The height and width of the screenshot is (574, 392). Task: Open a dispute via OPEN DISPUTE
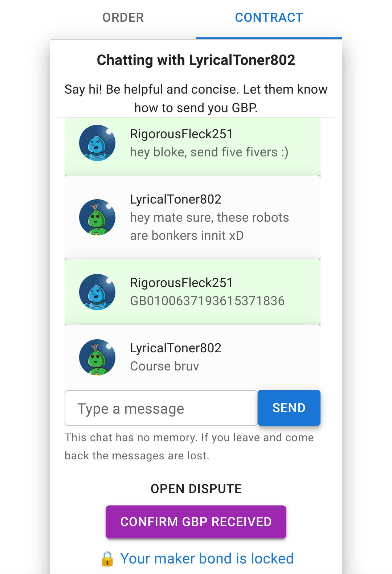[x=196, y=489]
